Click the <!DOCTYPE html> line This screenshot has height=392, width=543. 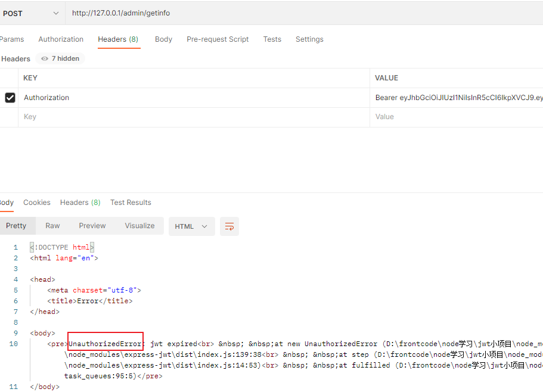[61, 247]
